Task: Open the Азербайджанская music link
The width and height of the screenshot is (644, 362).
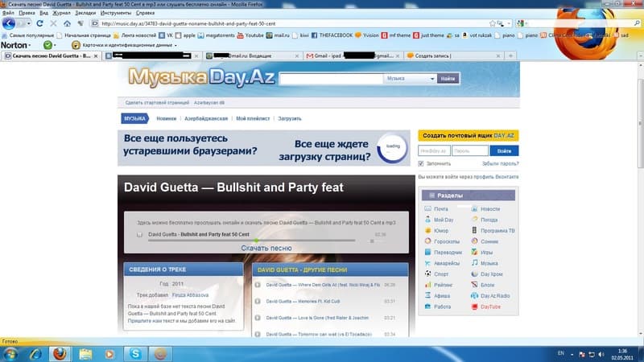Action: point(206,118)
